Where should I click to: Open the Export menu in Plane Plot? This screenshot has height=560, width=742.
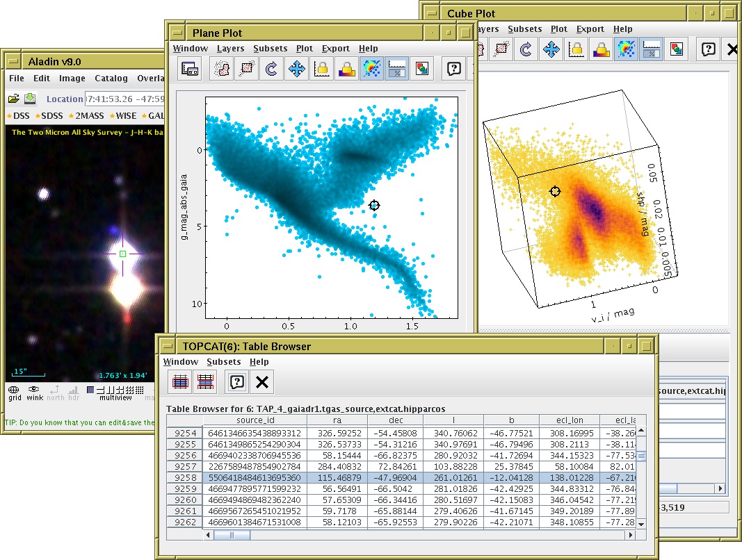click(335, 48)
